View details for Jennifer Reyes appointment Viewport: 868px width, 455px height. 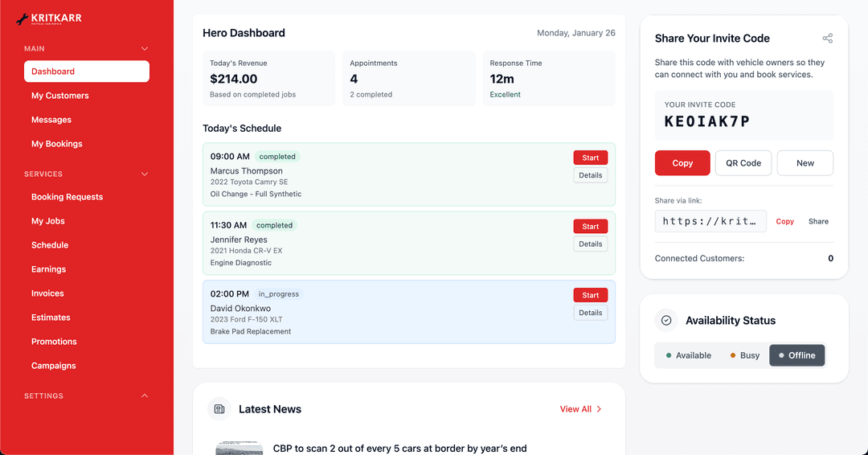pos(590,244)
